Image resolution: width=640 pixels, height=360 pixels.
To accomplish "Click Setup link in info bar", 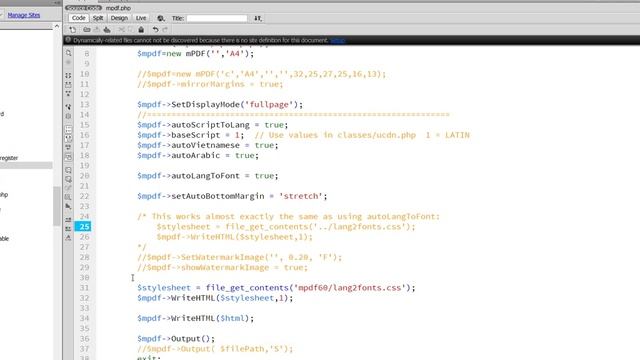I will (338, 40).
